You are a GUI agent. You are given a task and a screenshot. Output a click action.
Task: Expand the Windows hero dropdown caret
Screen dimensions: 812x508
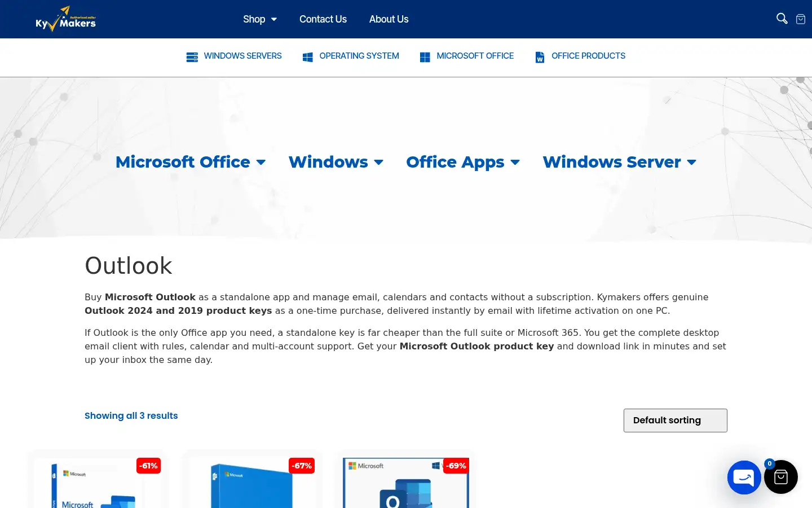tap(378, 163)
